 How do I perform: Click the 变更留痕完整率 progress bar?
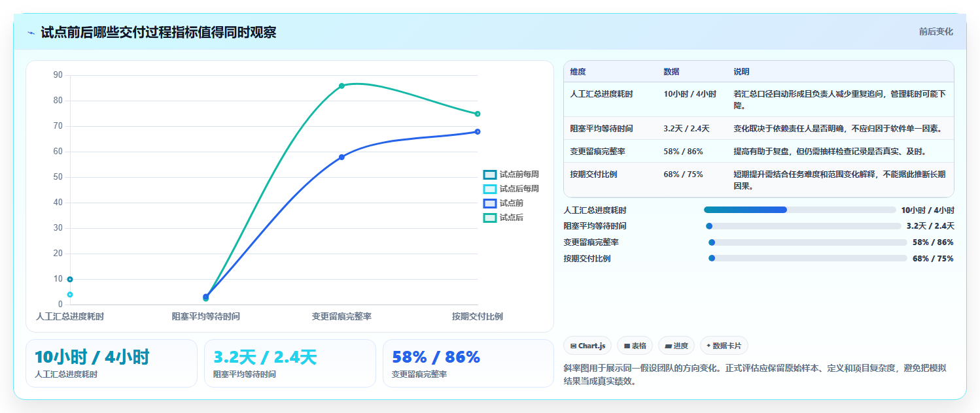point(807,242)
